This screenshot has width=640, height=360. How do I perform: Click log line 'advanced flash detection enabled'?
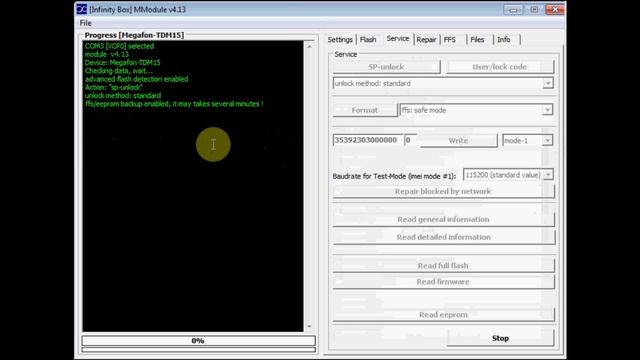coord(136,79)
